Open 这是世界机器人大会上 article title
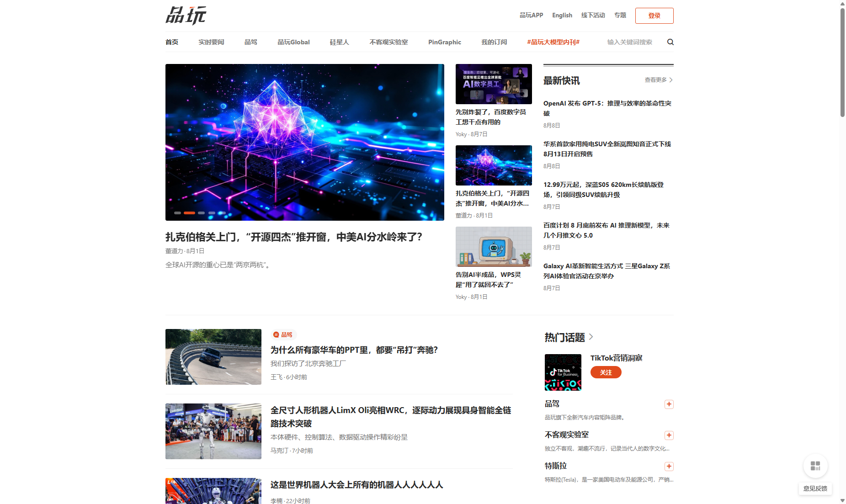 pyautogui.click(x=357, y=485)
